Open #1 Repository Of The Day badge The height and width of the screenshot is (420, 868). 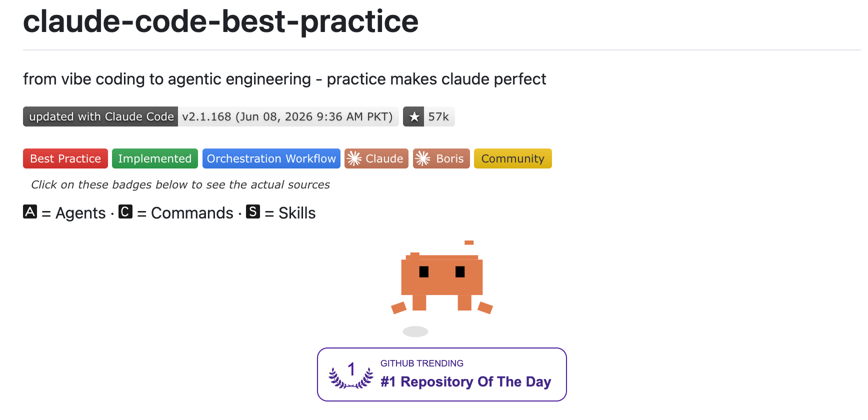[x=442, y=374]
